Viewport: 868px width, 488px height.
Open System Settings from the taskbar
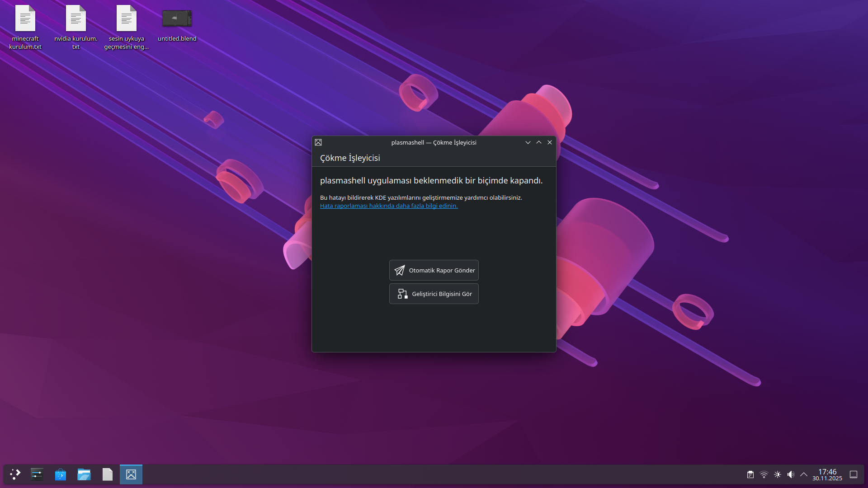point(37,474)
